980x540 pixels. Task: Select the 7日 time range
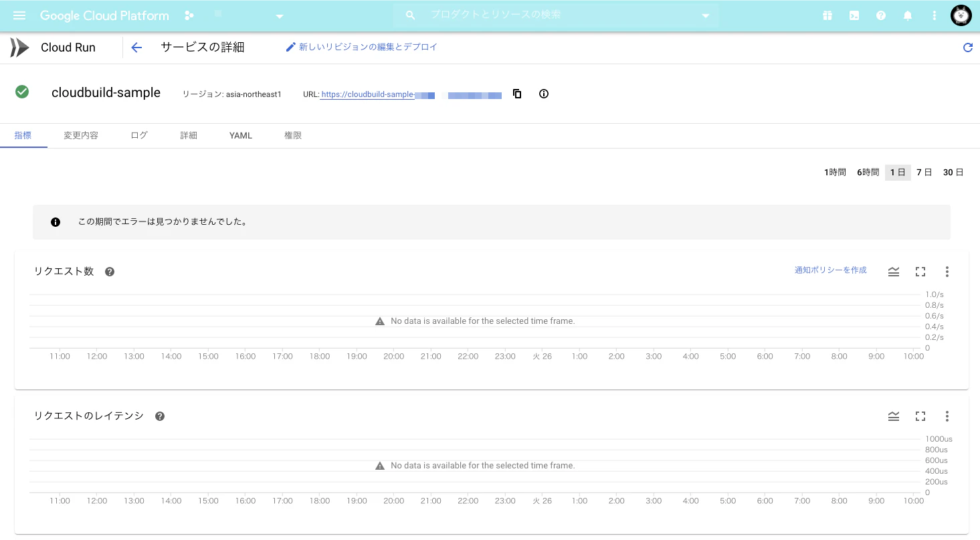click(x=924, y=173)
